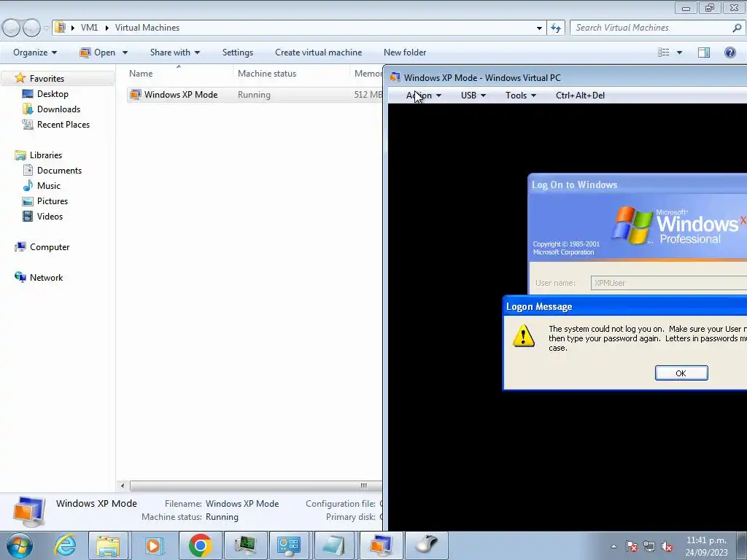Click scrollbar left arrow in file list

(x=123, y=486)
